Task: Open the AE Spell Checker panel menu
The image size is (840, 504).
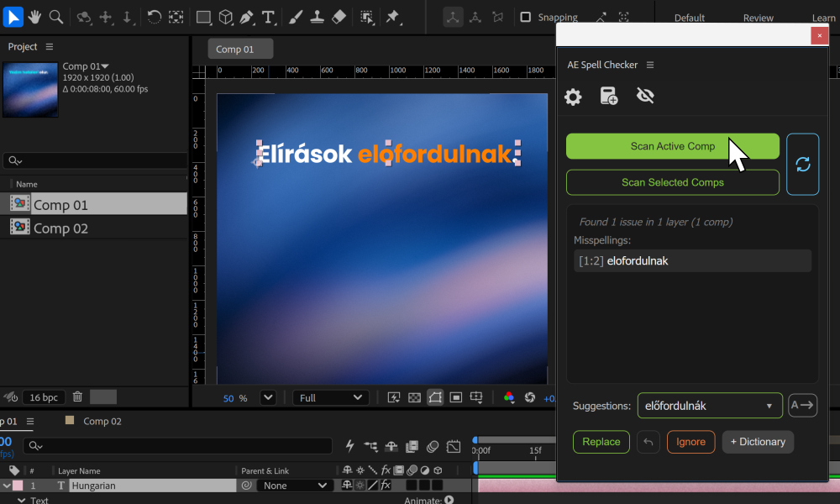Action: click(650, 65)
